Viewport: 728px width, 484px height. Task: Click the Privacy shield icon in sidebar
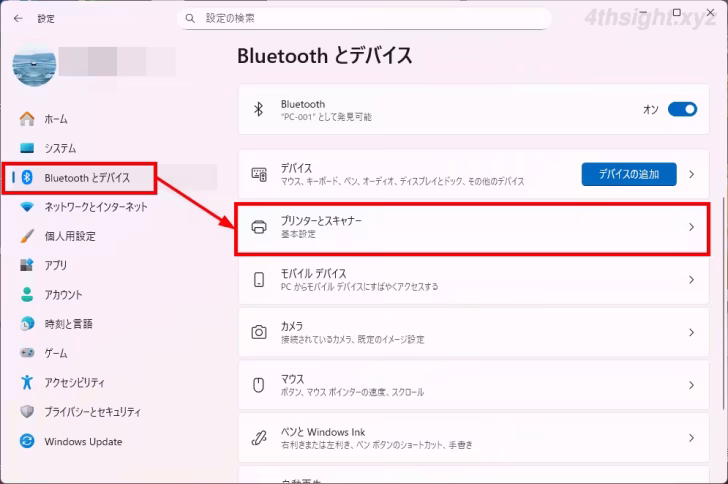[x=27, y=412]
